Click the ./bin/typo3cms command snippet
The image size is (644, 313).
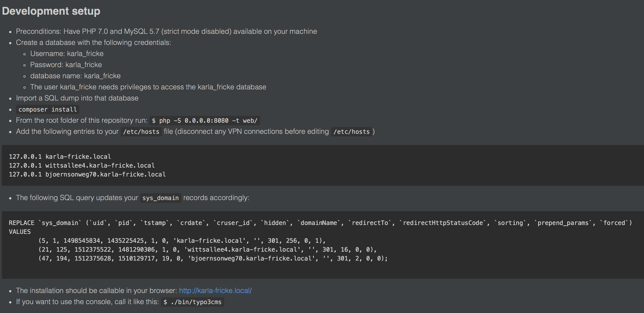click(x=192, y=302)
